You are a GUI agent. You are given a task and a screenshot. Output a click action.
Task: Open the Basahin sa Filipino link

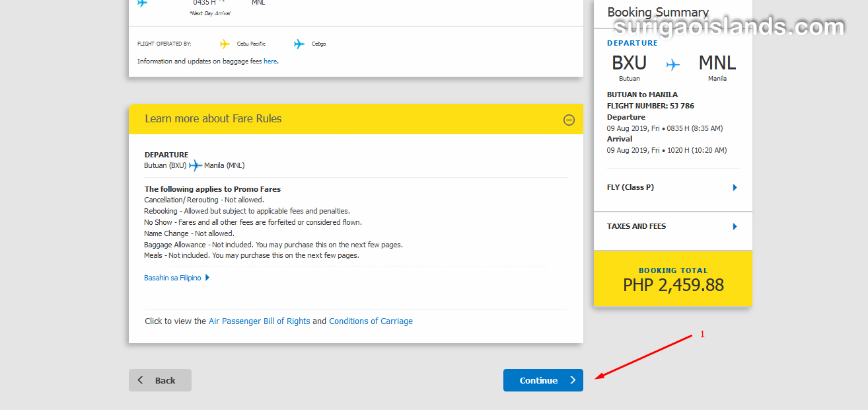click(176, 278)
